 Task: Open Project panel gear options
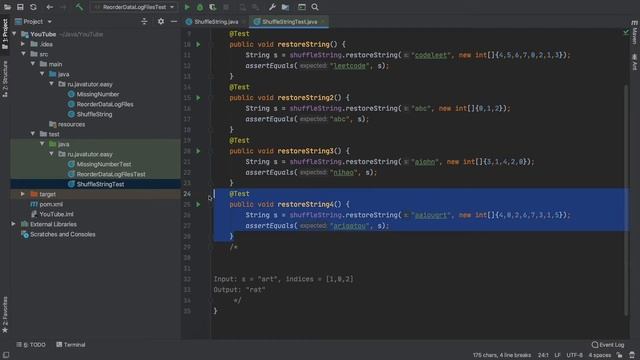click(x=161, y=22)
